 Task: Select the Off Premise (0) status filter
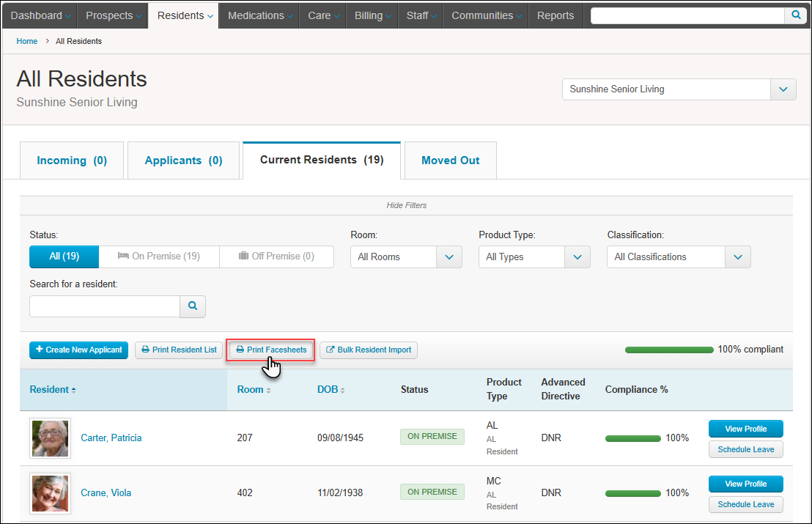click(x=276, y=257)
